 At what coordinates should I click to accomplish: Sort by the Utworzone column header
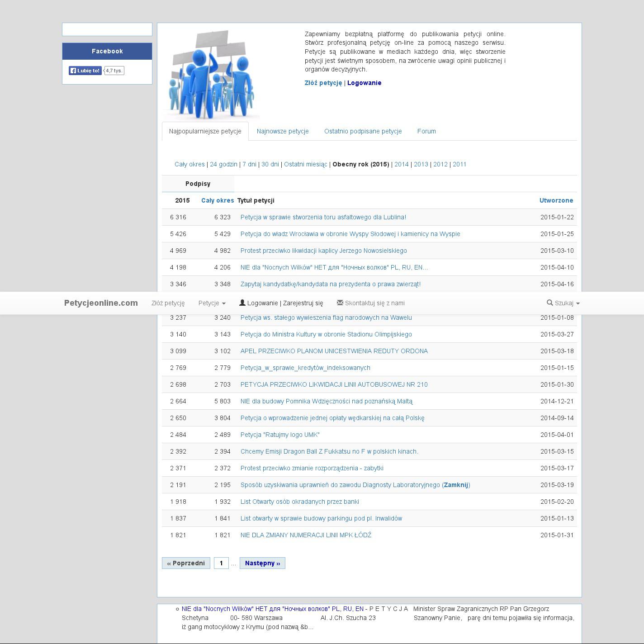(x=556, y=200)
